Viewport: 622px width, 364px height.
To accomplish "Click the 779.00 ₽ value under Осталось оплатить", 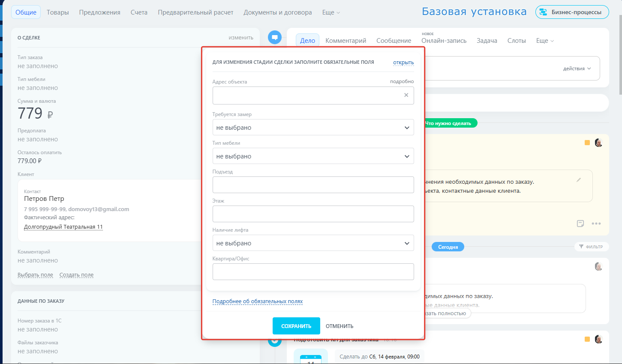I will [x=30, y=161].
